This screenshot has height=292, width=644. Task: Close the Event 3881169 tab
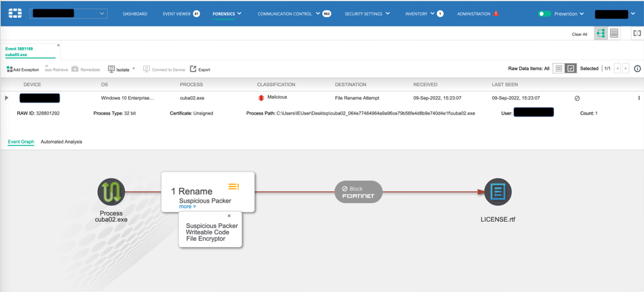click(58, 45)
